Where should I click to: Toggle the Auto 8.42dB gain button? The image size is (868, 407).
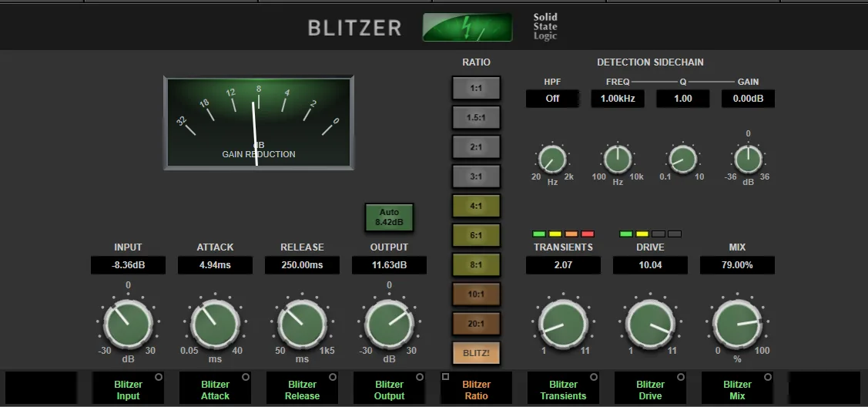click(x=389, y=217)
